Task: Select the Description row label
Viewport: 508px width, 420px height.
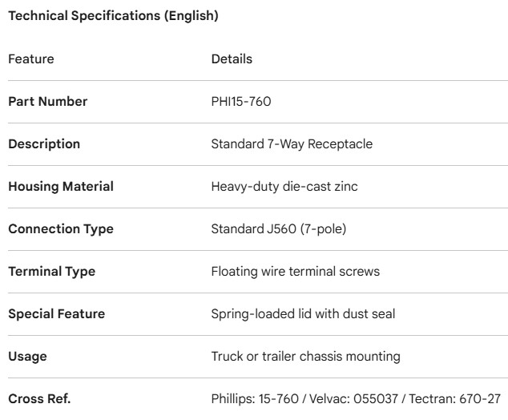Action: point(44,144)
